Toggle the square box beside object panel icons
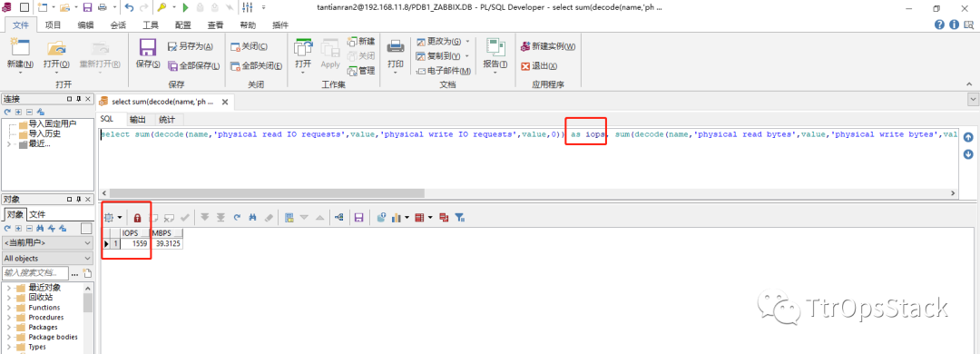 (x=86, y=229)
